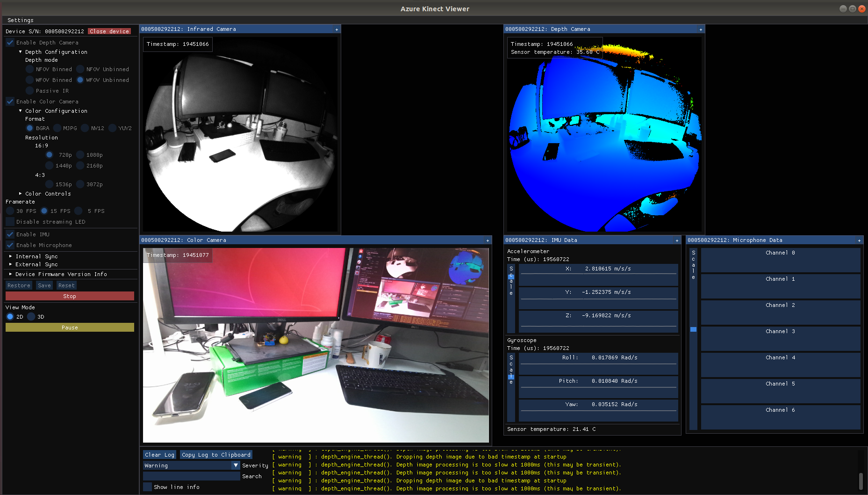Expand the Color Camera panel with the plus icon

pos(487,240)
